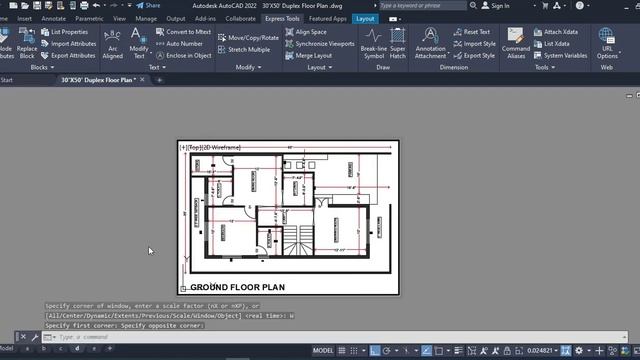Open Annotation Attachment tool
The height and width of the screenshot is (360, 640).
pos(430,43)
